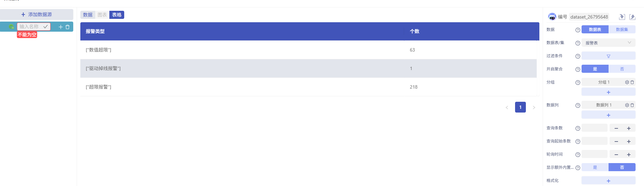Open the 过滤条件 filter funnel
This screenshot has width=644, height=186.
609,56
